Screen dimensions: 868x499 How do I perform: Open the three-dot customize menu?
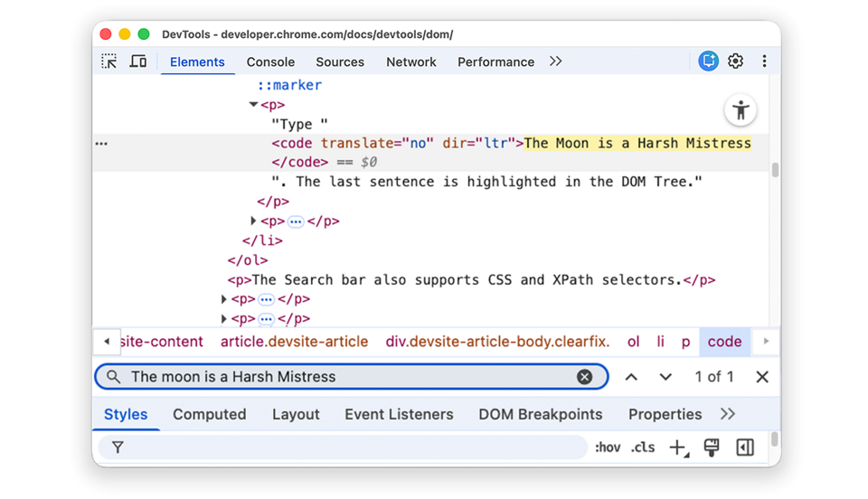click(x=764, y=61)
